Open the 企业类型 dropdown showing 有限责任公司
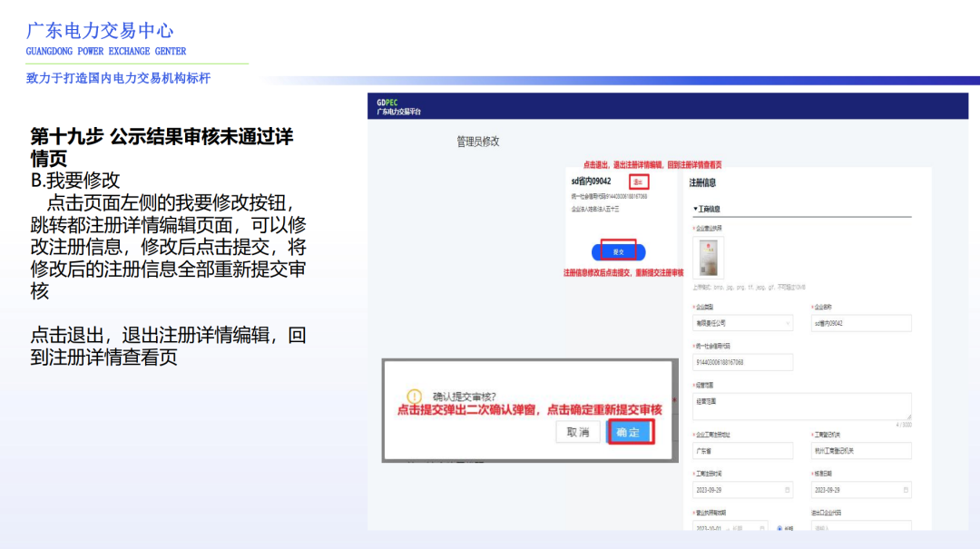This screenshot has height=549, width=980. tap(743, 322)
